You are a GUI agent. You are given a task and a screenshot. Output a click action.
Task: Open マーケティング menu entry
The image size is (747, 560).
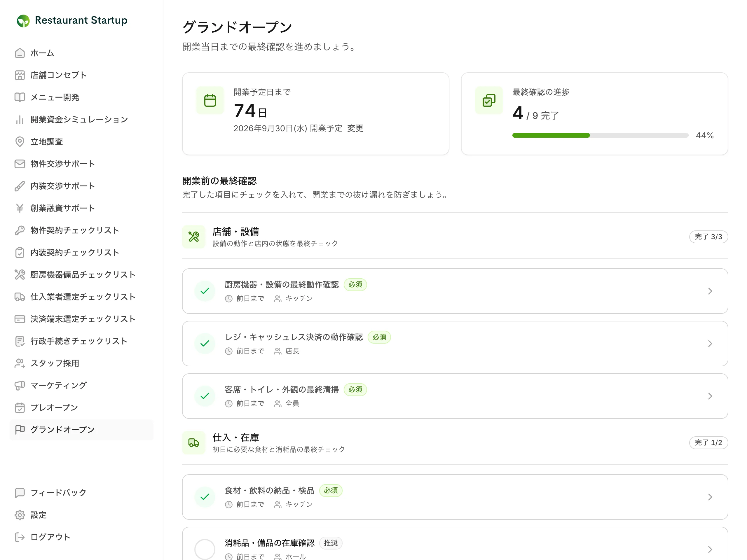81,386
